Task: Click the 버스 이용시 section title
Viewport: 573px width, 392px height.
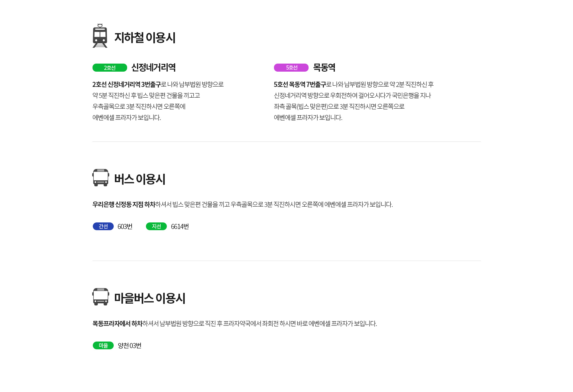Action: (140, 179)
